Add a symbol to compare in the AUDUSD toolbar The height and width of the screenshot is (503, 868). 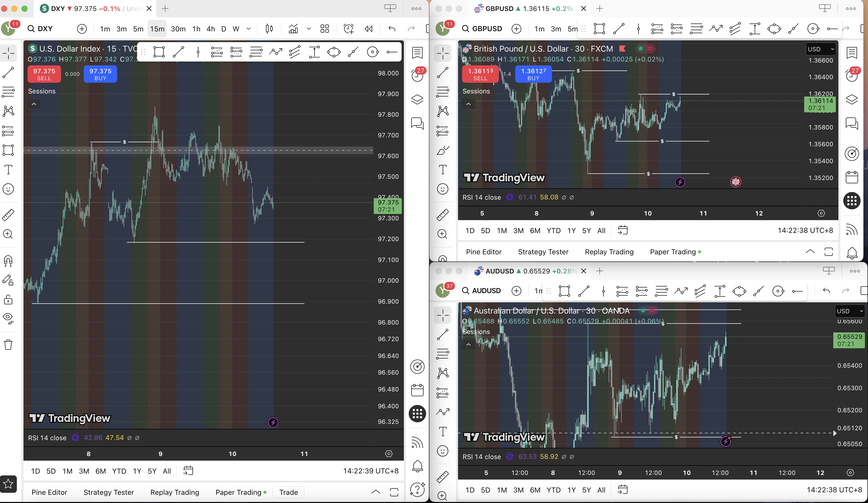(516, 291)
